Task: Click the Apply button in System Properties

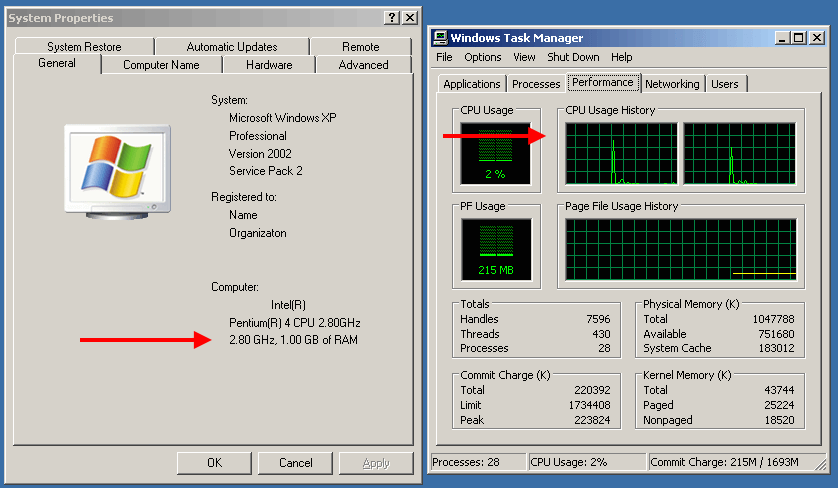Action: pyautogui.click(x=376, y=463)
